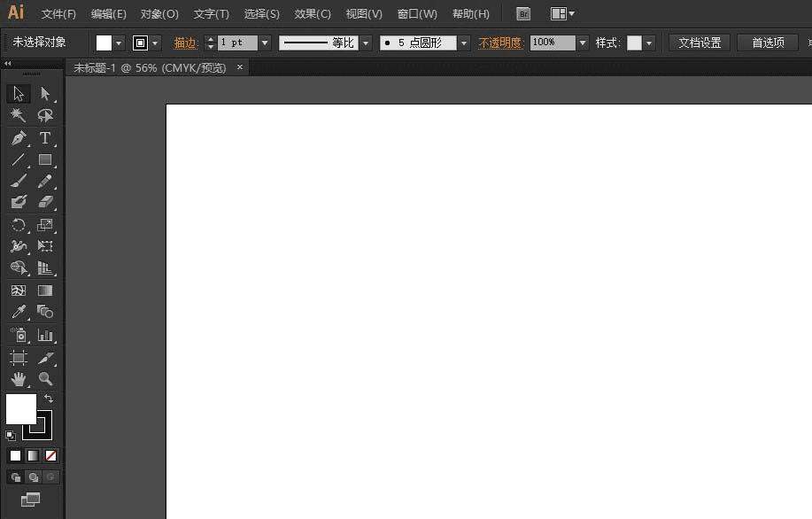Screen dimensions: 812x519
Task: Collapse the tools panel double arrow
Action: (7, 63)
